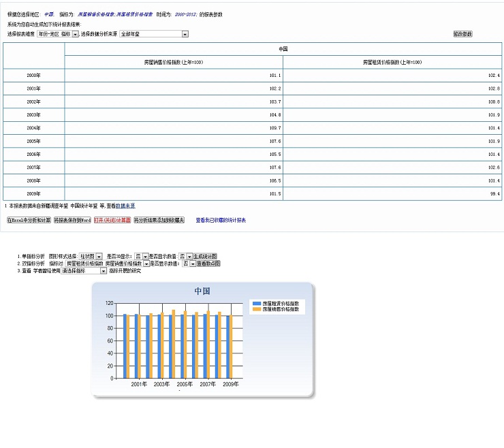Click 查看散点图 button
The height and width of the screenshot is (448, 504).
(x=208, y=263)
